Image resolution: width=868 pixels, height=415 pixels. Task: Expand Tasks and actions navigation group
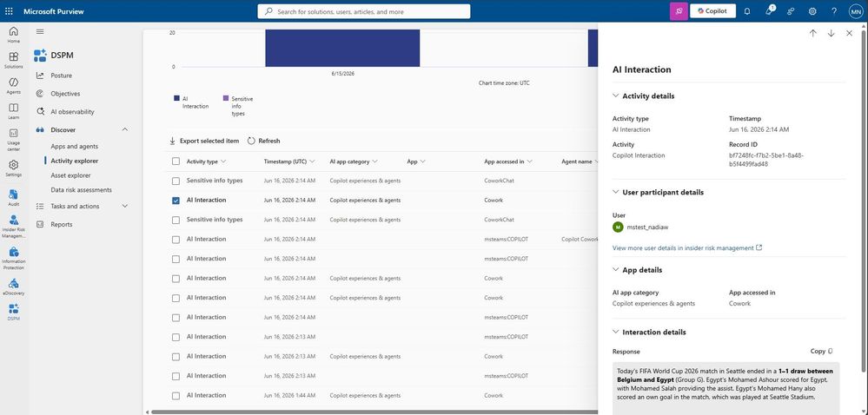(124, 206)
